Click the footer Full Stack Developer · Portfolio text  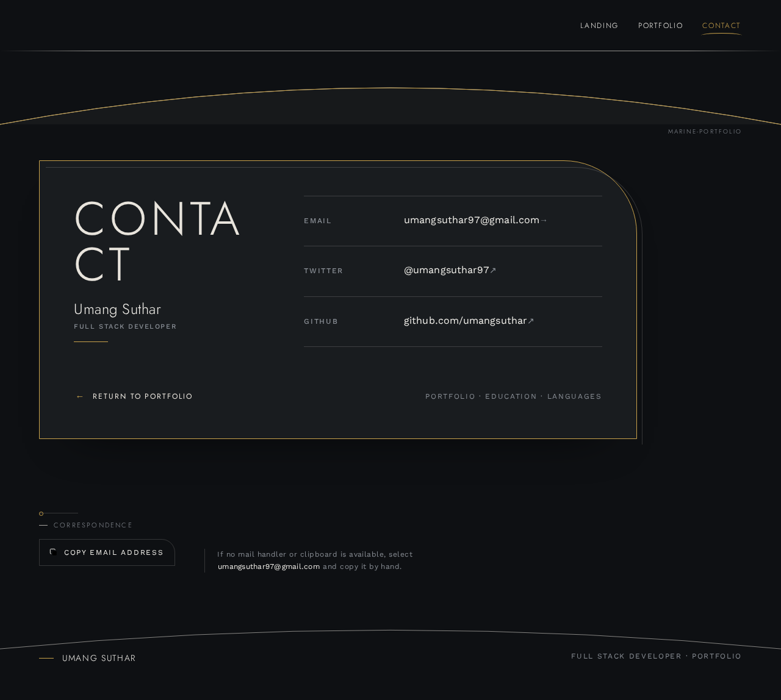click(x=656, y=656)
